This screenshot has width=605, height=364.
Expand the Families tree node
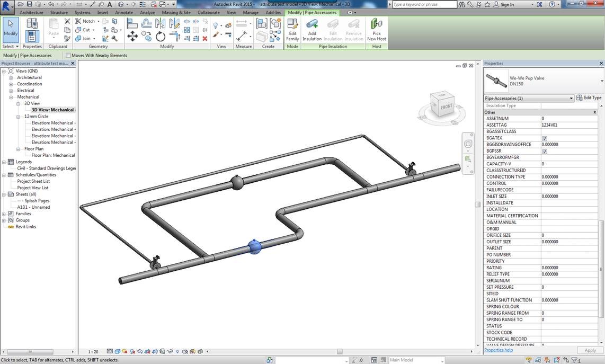pos(4,214)
